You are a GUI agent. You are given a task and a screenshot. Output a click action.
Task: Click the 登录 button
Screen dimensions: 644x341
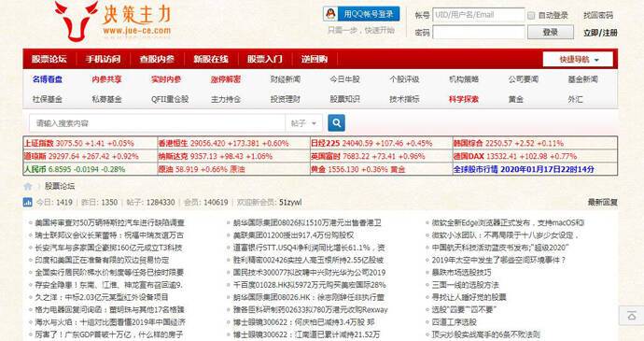[551, 32]
